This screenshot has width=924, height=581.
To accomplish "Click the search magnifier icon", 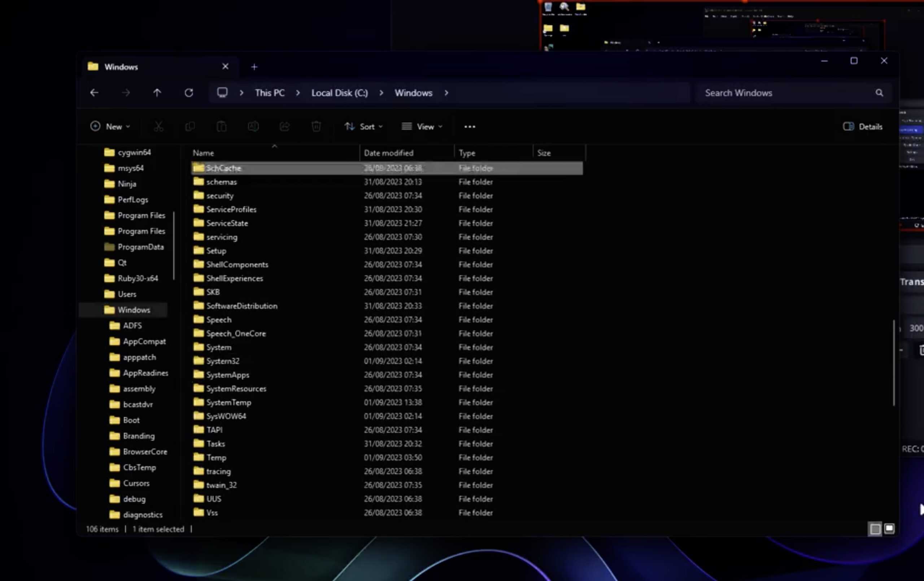I will coord(879,92).
